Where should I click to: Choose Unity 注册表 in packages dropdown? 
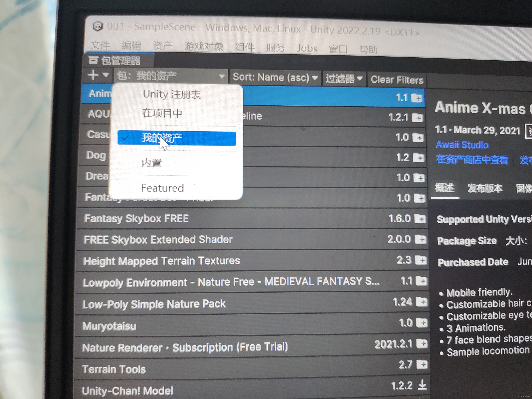coord(172,95)
